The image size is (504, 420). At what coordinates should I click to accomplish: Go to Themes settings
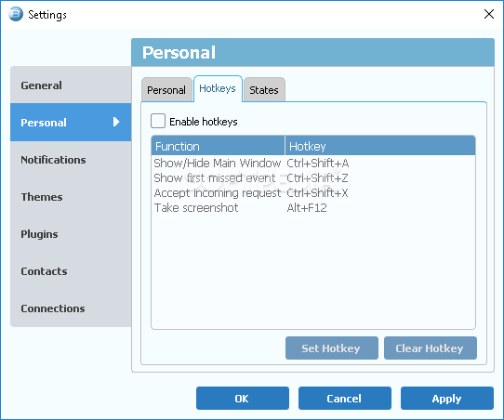(71, 197)
